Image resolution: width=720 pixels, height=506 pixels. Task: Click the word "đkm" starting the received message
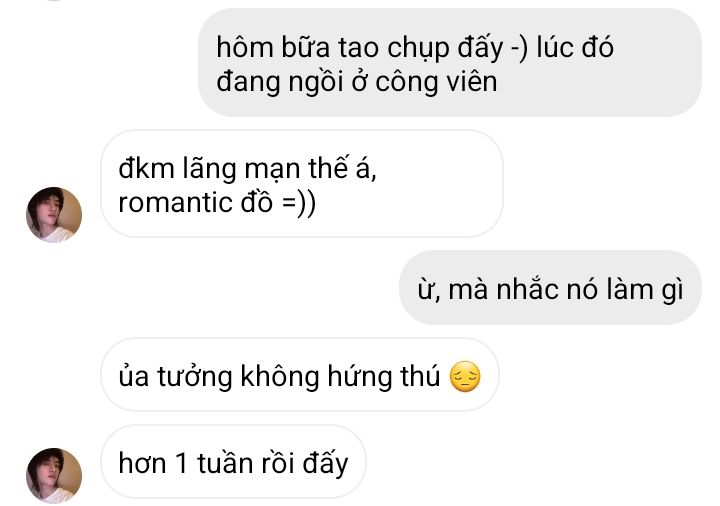pos(146,168)
